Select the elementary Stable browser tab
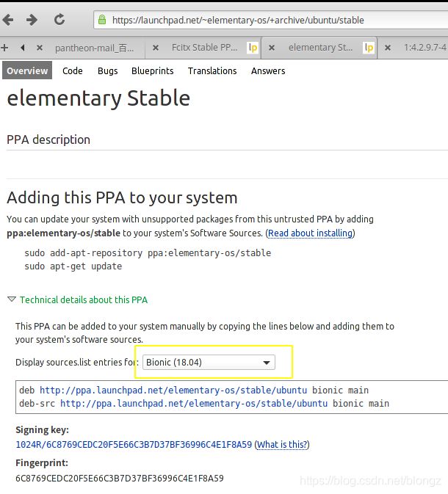Viewport: 448px width, 494px height. (x=321, y=48)
